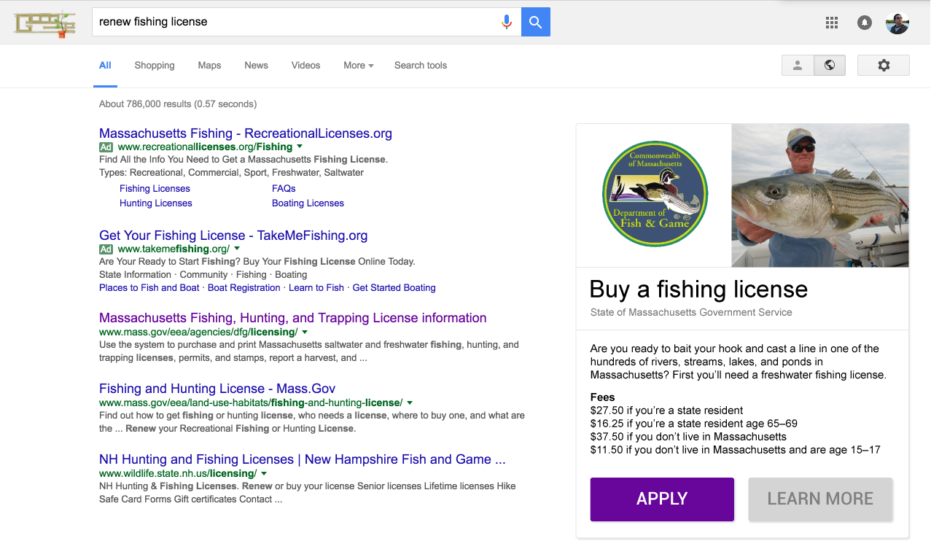The image size is (931, 560).
Task: Switch to the Shopping tab
Action: tap(155, 66)
